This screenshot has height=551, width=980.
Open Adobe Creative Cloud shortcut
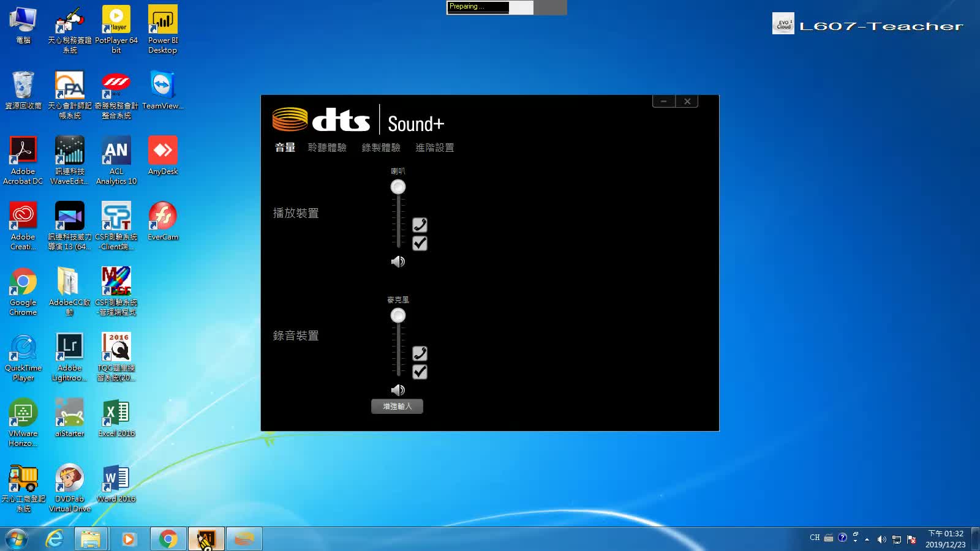tap(23, 226)
